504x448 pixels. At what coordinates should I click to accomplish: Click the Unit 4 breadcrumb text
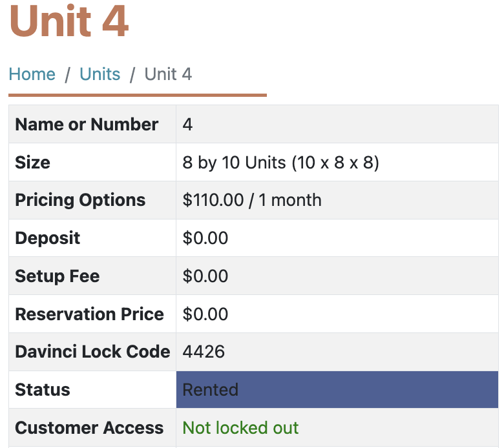168,74
